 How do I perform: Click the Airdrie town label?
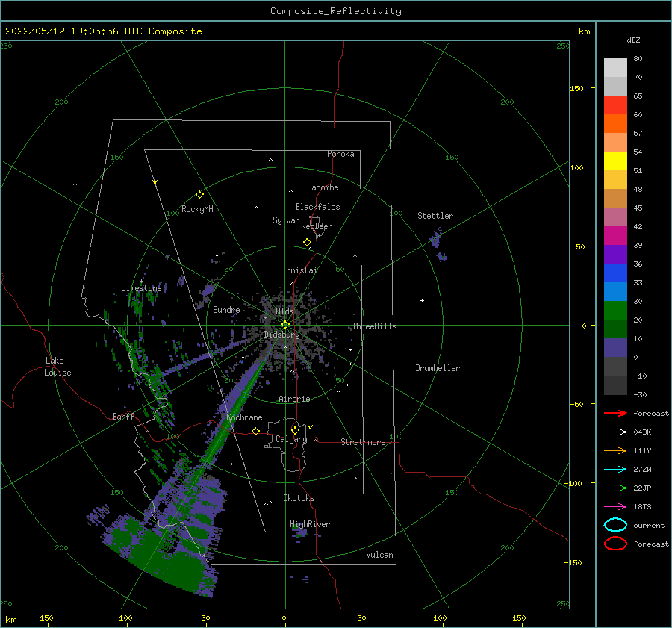click(294, 399)
